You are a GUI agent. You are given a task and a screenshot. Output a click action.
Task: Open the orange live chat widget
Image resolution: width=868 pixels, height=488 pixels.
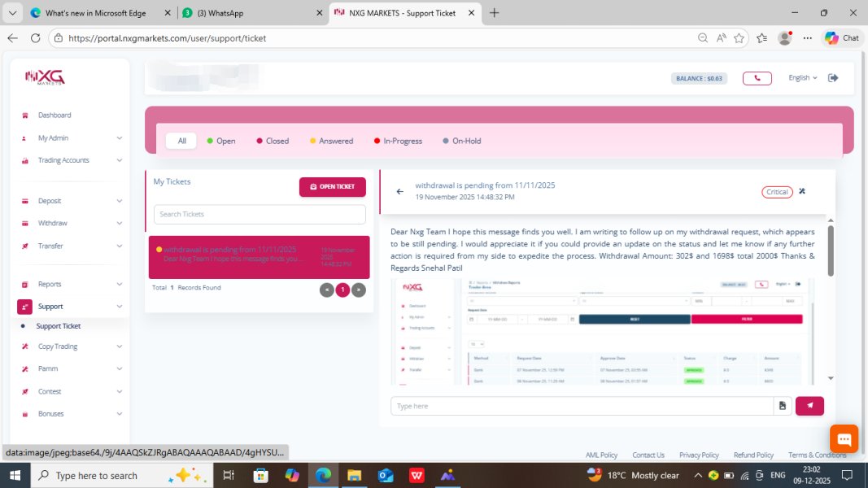(x=844, y=439)
